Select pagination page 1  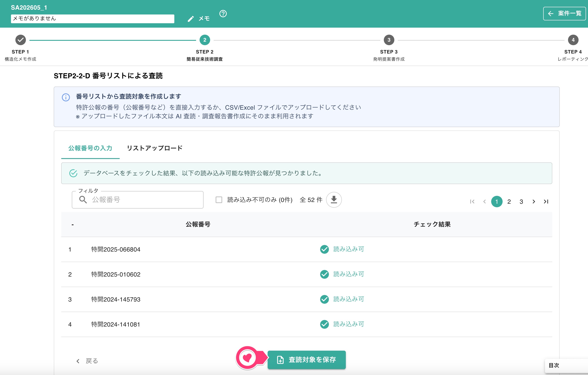(497, 202)
